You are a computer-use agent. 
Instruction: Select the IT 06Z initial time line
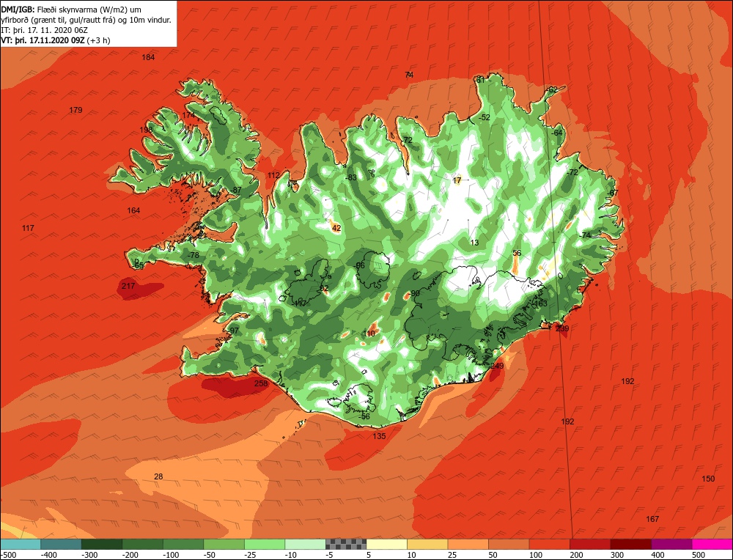(45, 30)
